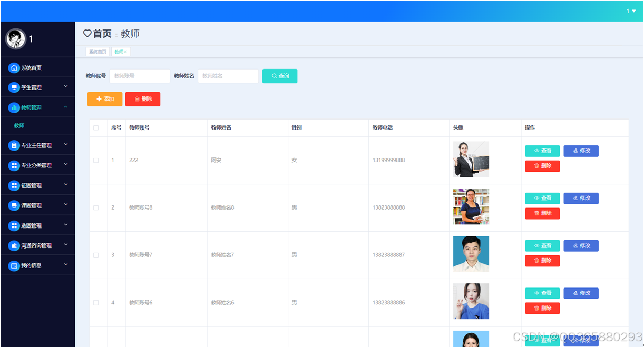This screenshot has height=347, width=644.
Task: Expand 我的信息 chevron
Action: 66,264
